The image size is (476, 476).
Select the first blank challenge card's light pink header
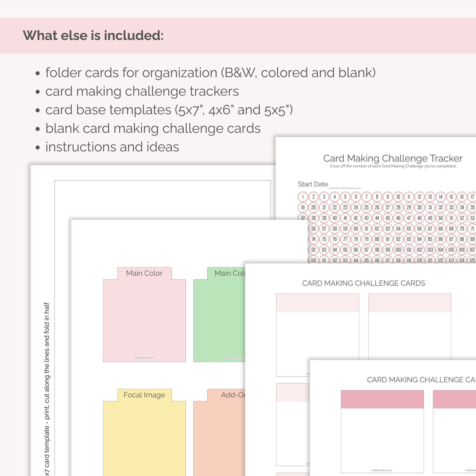click(x=317, y=303)
